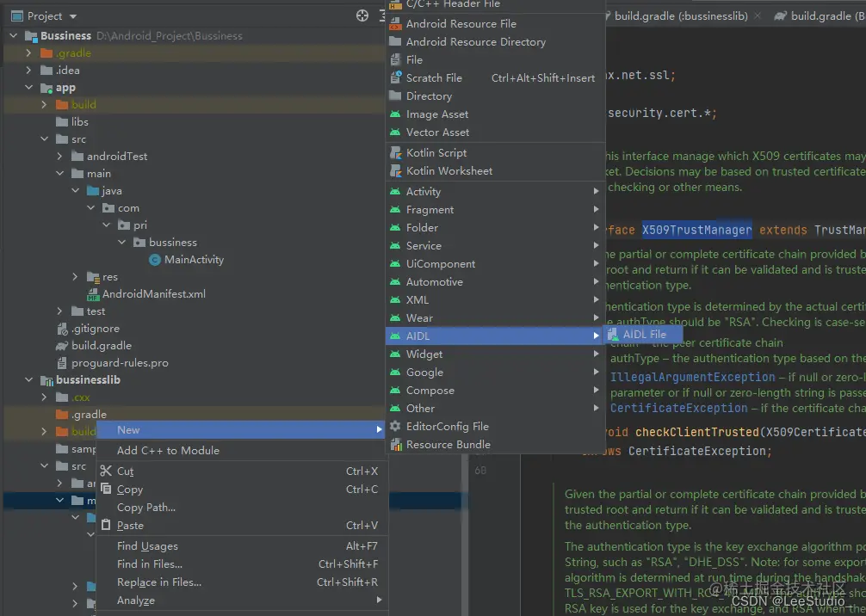Click the AndroidManifest.xml file icon

point(93,295)
